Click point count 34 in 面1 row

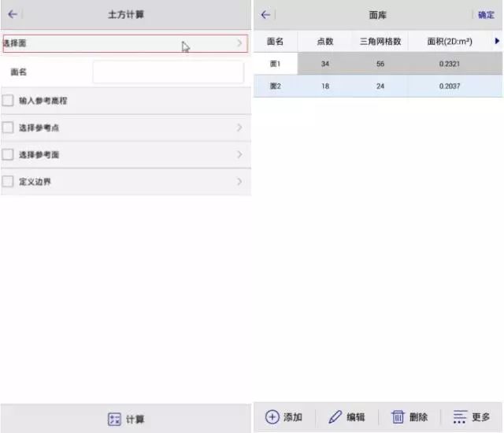pyautogui.click(x=325, y=64)
